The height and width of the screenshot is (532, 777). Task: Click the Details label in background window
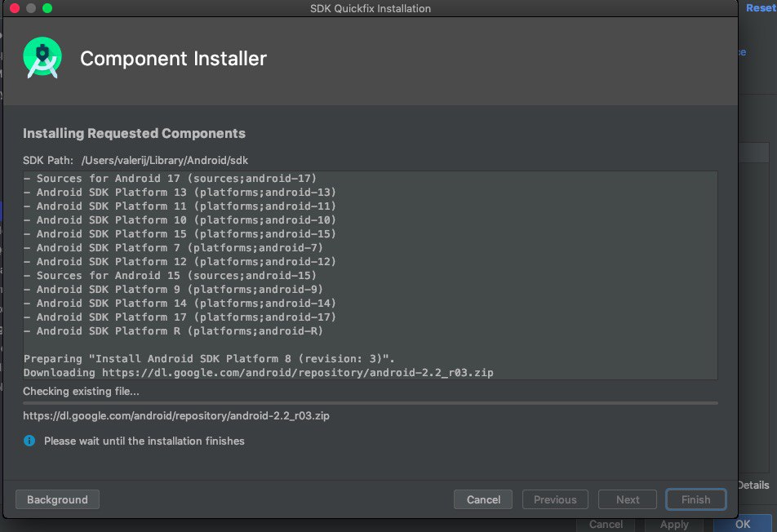pyautogui.click(x=753, y=485)
